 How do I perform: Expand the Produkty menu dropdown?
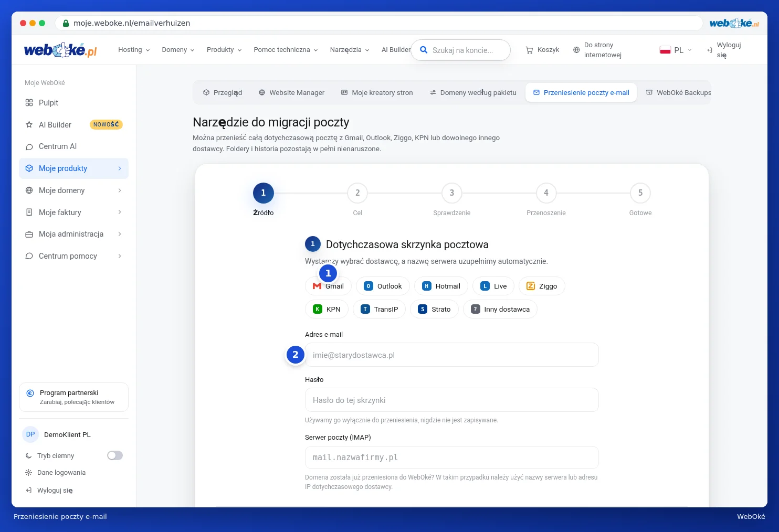pos(224,50)
